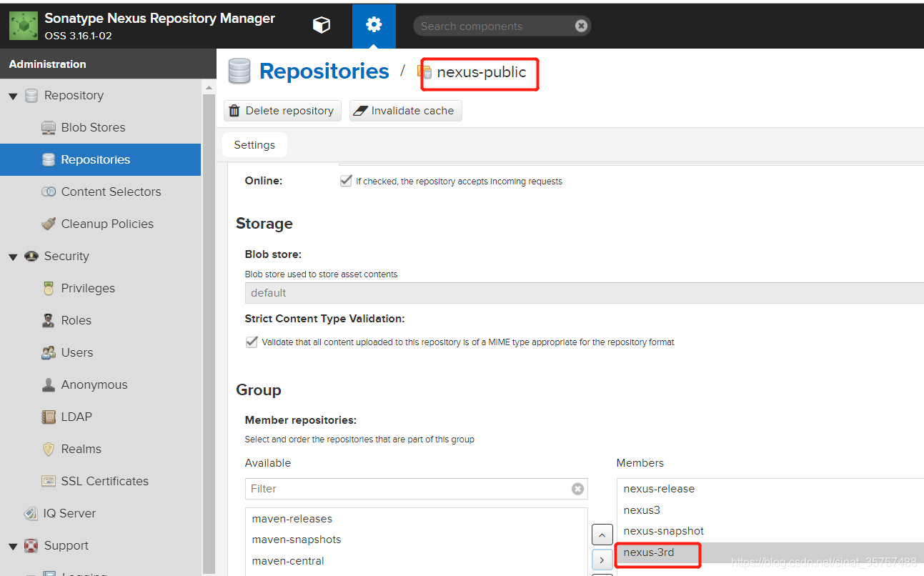Click the Available repositories Filter field
Image resolution: width=924 pixels, height=576 pixels.
point(416,489)
